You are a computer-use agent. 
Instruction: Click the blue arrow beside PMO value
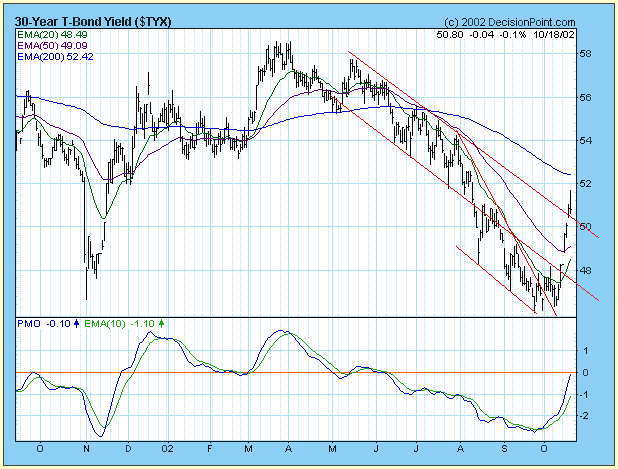pyautogui.click(x=74, y=324)
